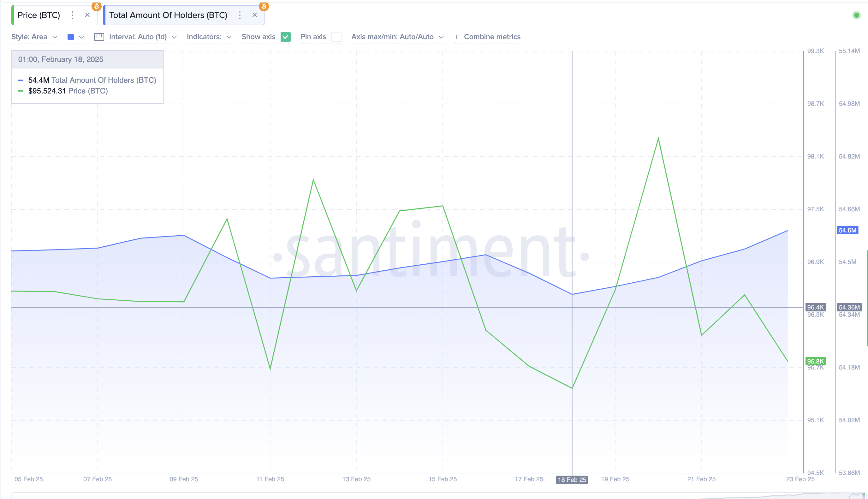
Task: Click the 54.4M Total Amount Of Holders tooltip row
Action: pyautogui.click(x=87, y=80)
